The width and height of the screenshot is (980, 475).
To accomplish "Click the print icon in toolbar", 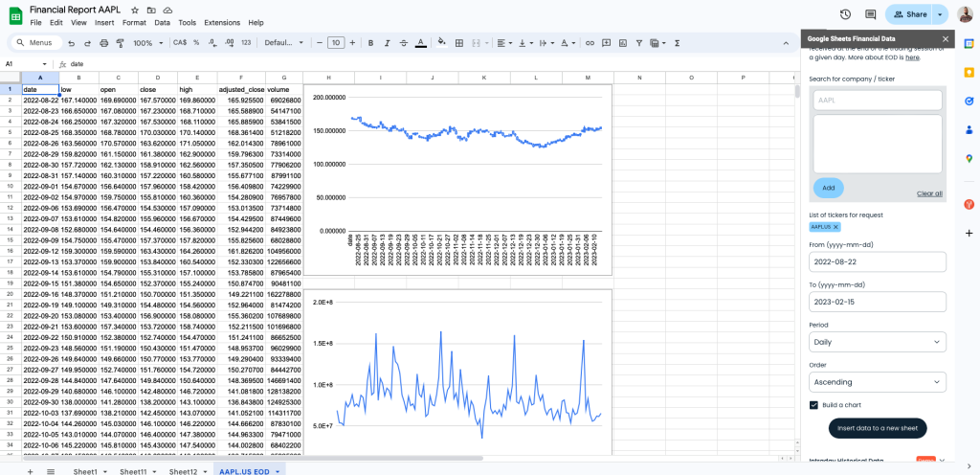I will pos(104,43).
